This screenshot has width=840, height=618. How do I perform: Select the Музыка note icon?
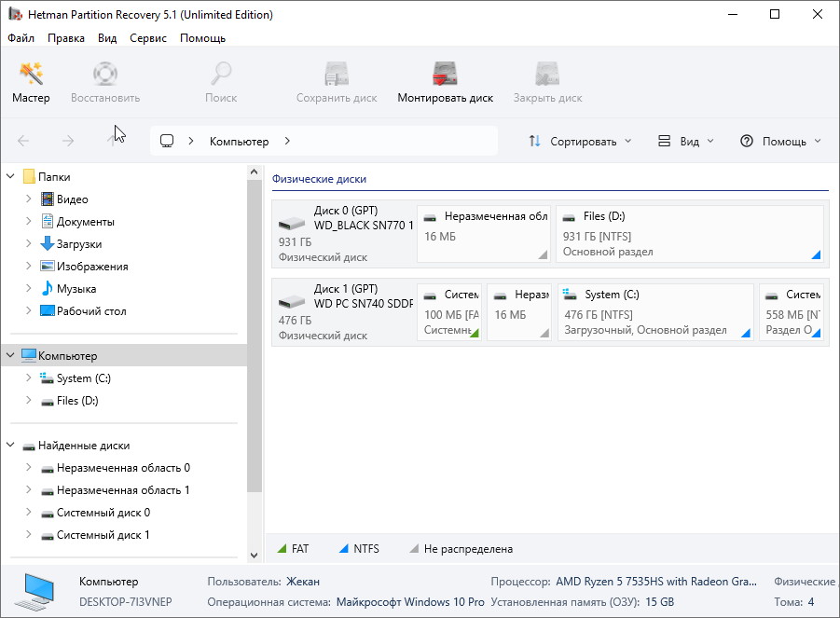coord(48,289)
